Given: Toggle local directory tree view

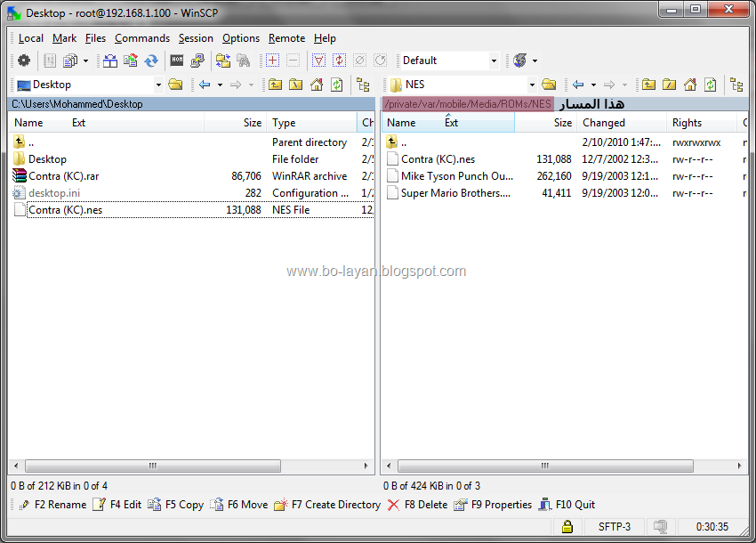Looking at the screenshot, I should pyautogui.click(x=363, y=85).
